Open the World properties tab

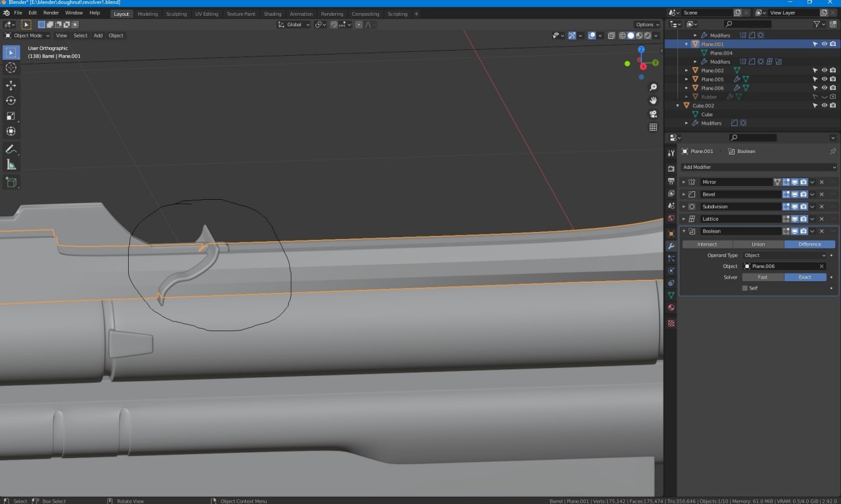point(671,218)
